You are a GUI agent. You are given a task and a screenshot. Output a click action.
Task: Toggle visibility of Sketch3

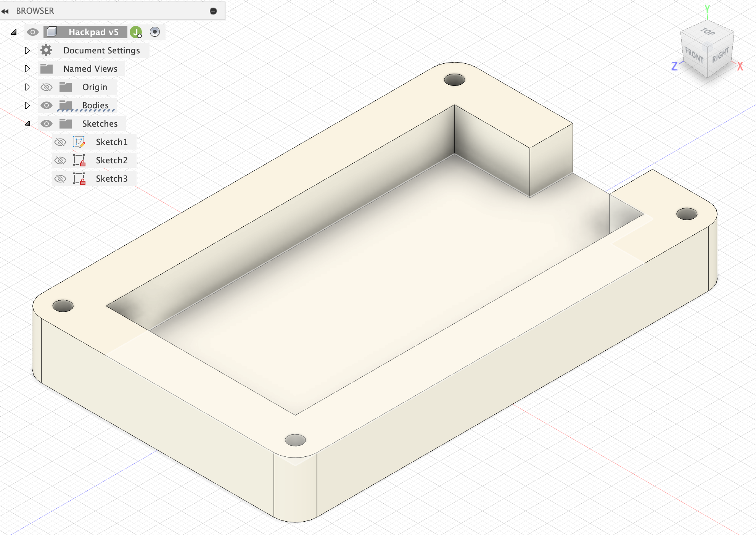pos(60,179)
